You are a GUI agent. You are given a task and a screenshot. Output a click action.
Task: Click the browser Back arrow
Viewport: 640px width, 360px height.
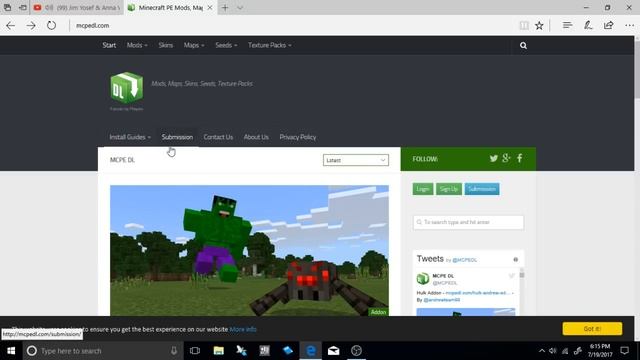(11, 25)
